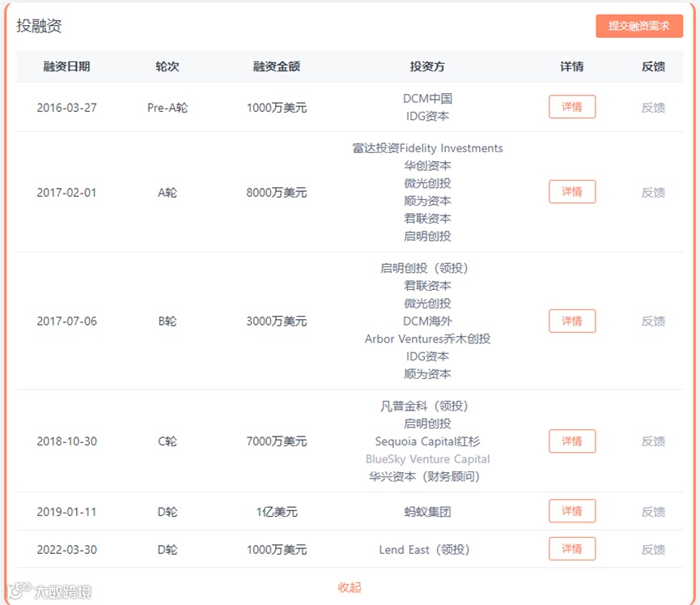The width and height of the screenshot is (700, 605).
Task: Select D轮 in the 2019-01-11 row
Action: pos(168,512)
